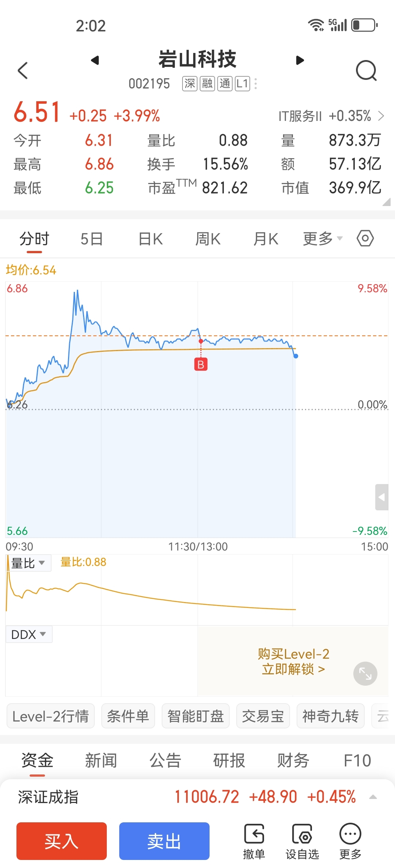Click the red B buy marker on chart

pos(201,364)
